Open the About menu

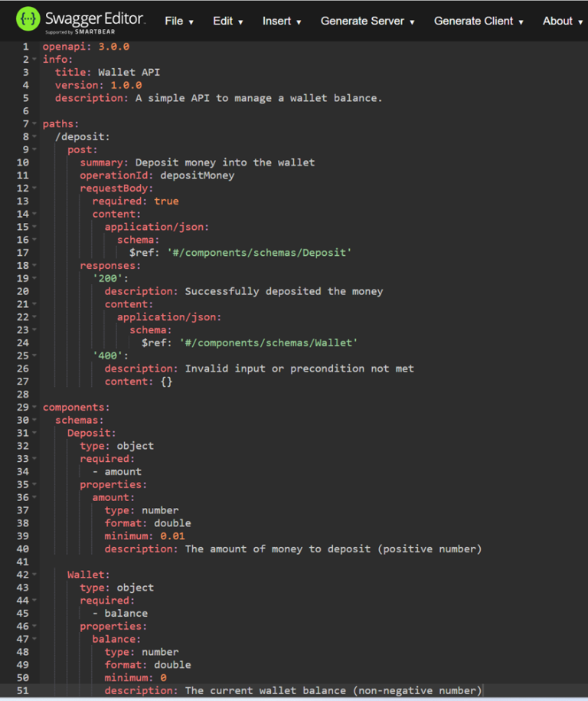pyautogui.click(x=562, y=21)
